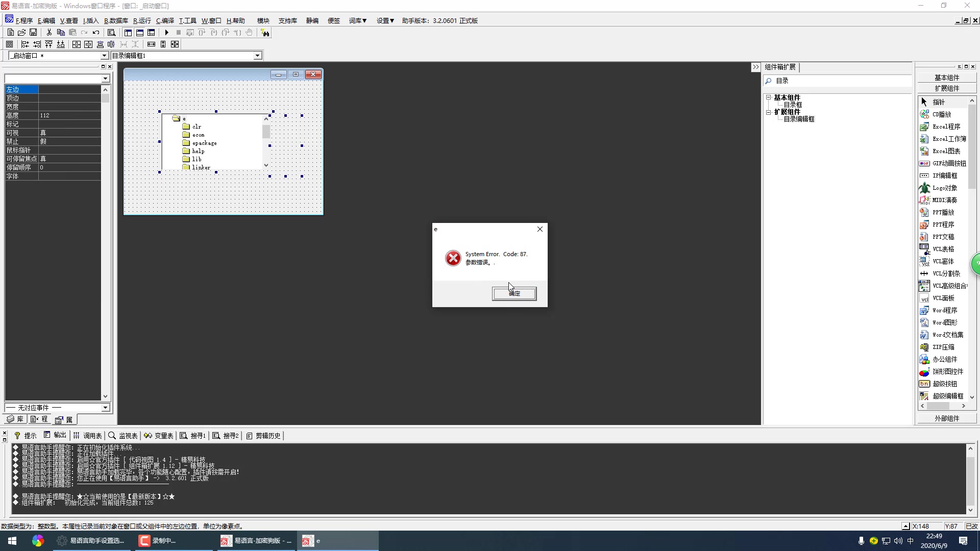980x551 pixels.
Task: Click the align left edges icon
Action: pos(24,44)
